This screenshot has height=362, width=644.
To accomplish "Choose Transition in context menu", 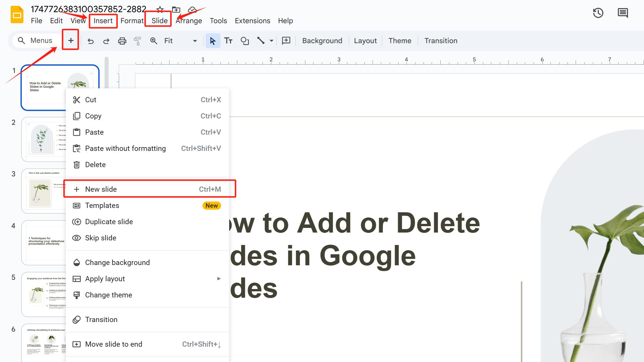I will (147, 319).
